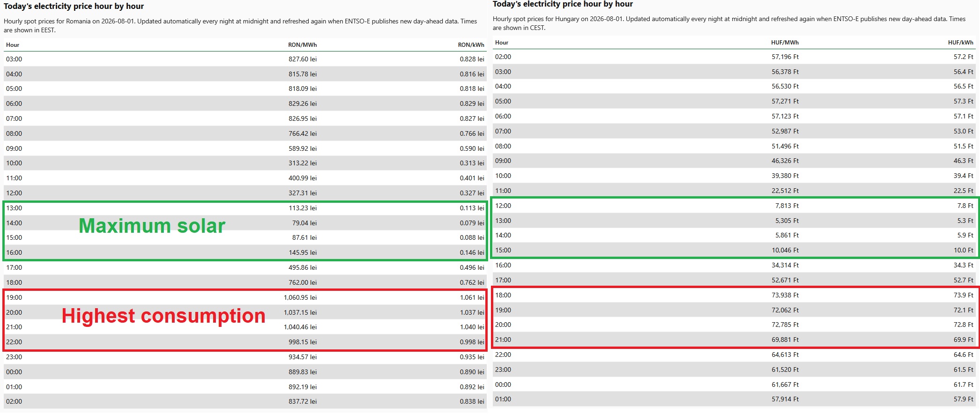Click the 39,380 Ft cell
The width and height of the screenshot is (980, 414).
[x=785, y=176]
